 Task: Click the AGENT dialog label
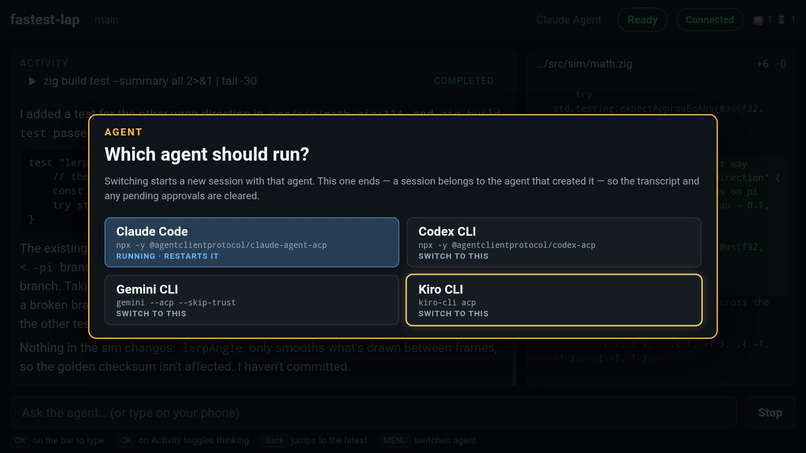tap(123, 132)
